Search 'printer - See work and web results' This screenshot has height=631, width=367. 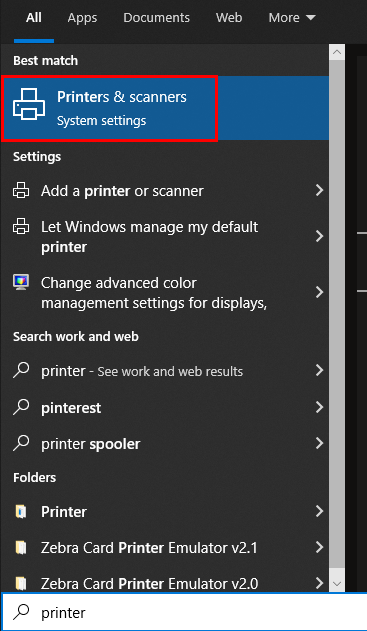click(165, 371)
